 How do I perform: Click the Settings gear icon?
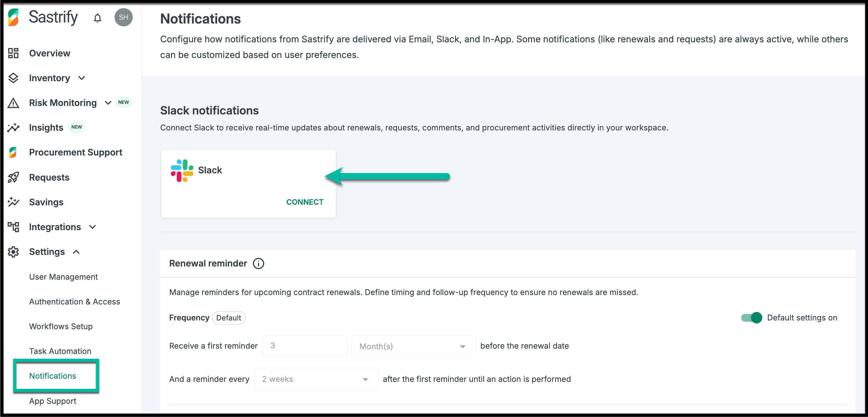[x=13, y=252]
